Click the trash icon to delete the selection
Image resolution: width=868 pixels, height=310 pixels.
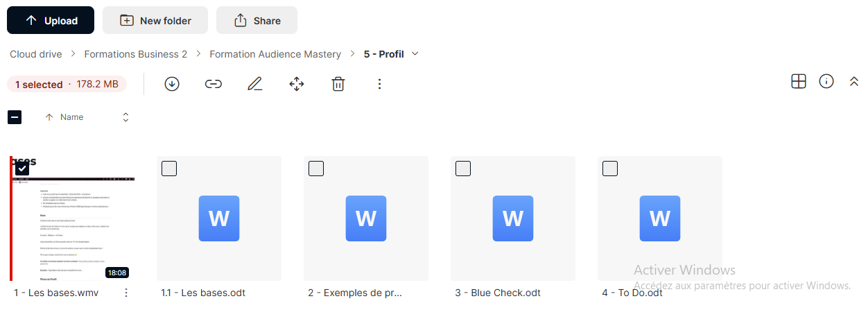[338, 84]
